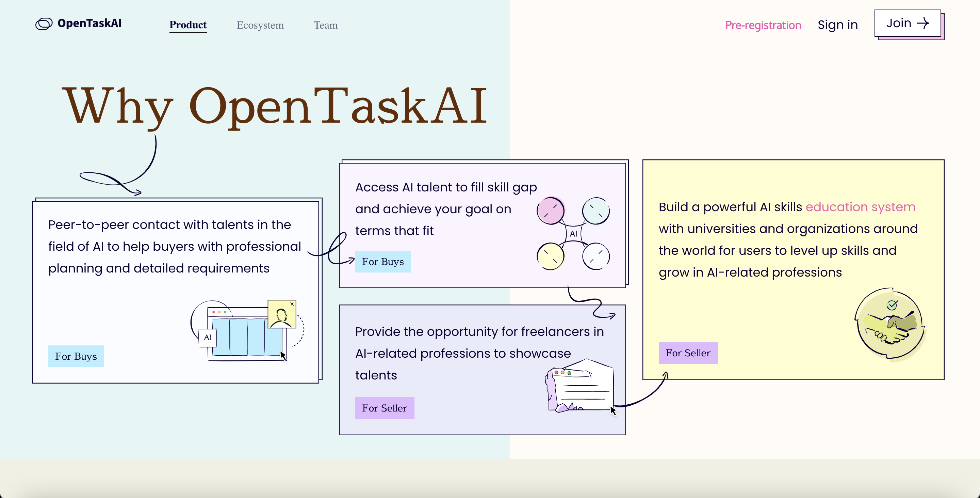The image size is (980, 498).
Task: Open the Product tab
Action: (x=188, y=25)
